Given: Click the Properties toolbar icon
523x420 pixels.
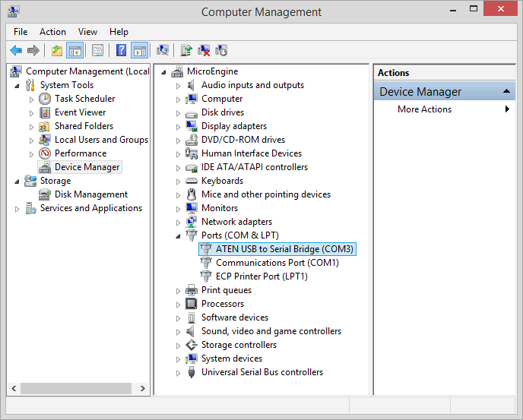Looking at the screenshot, I should point(97,51).
